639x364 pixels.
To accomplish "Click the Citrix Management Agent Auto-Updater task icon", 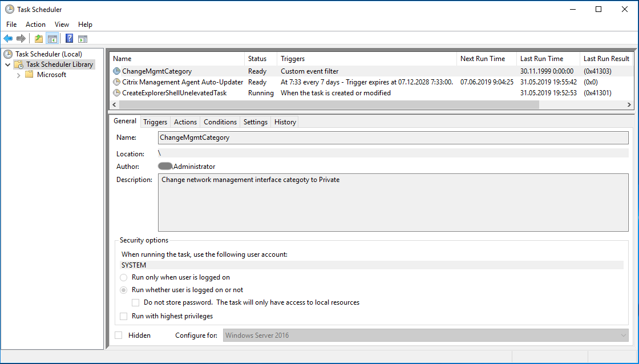I will point(117,82).
